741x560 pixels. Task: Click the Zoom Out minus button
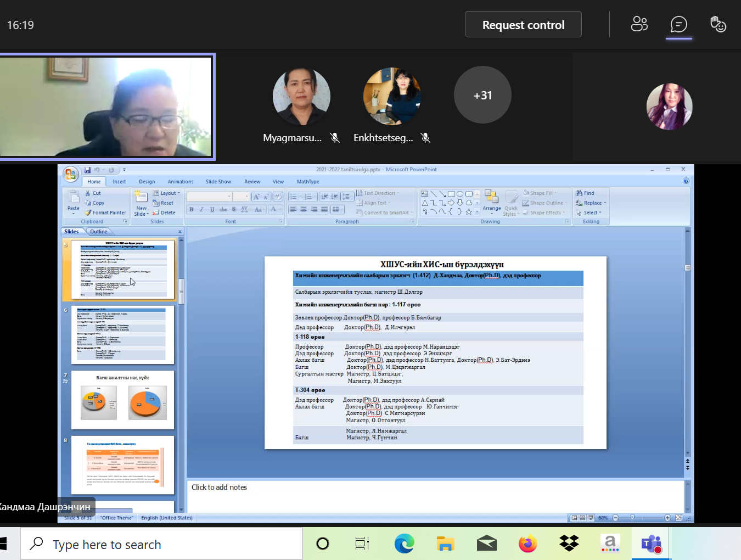point(615,518)
